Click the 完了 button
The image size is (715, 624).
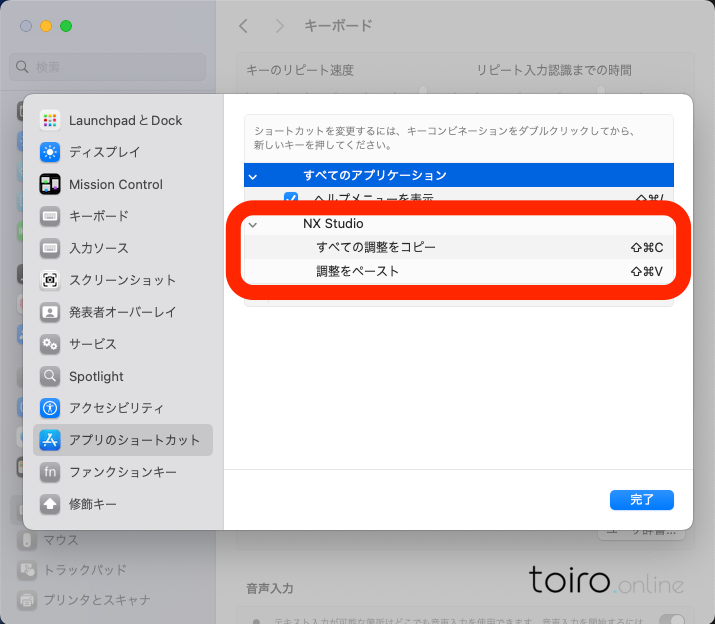point(642,500)
